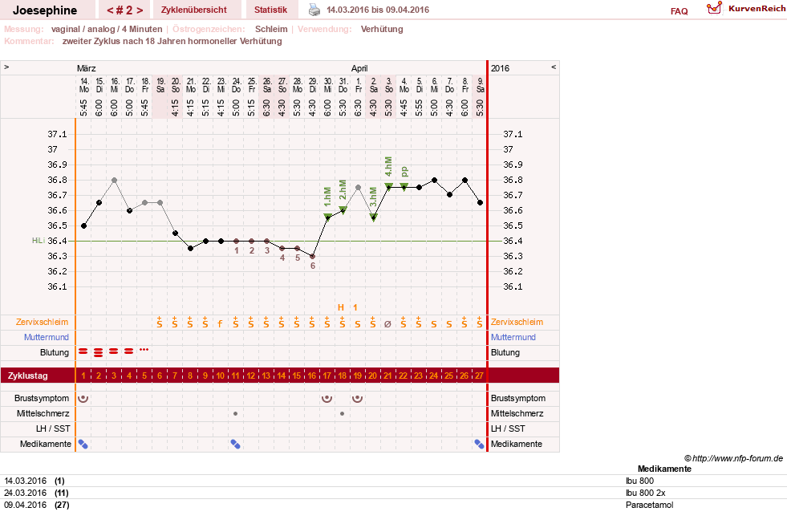The height and width of the screenshot is (532, 787).
Task: Click the last temperature point on 9 April
Action: point(480,203)
